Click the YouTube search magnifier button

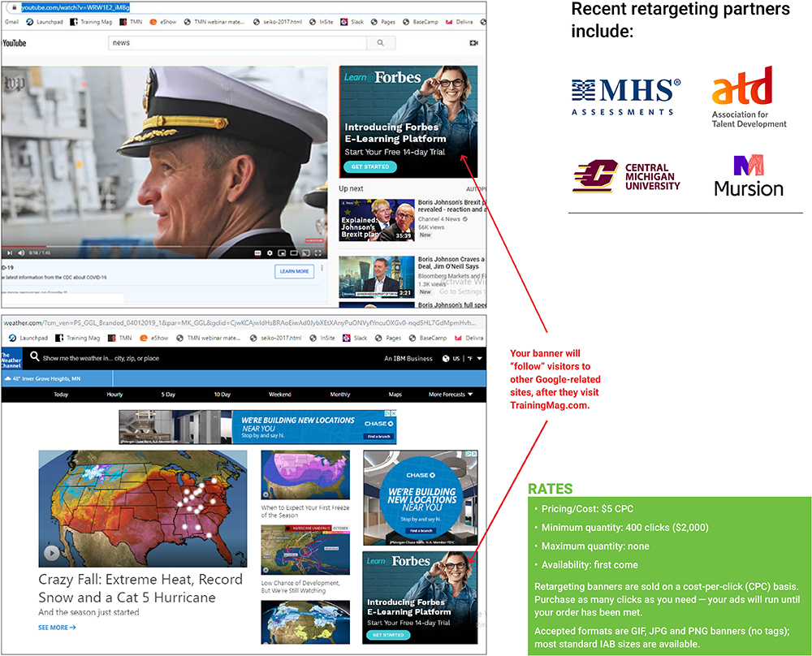pyautogui.click(x=381, y=43)
